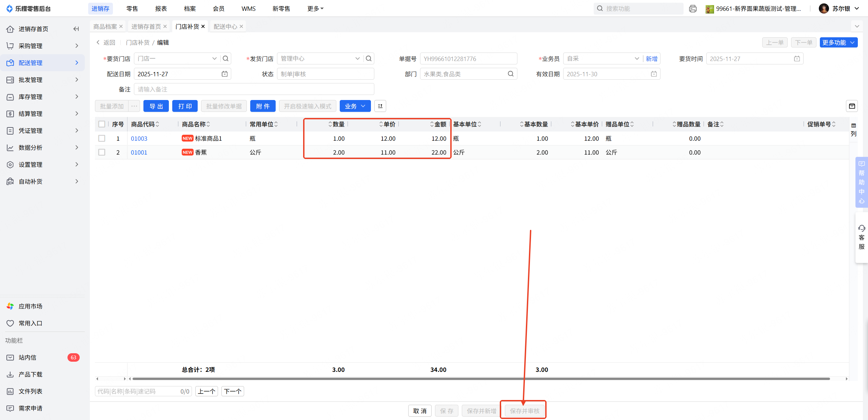Viewport: 868px width, 420px height.
Task: Check the row 1 checkbox for 01003
Action: click(102, 138)
